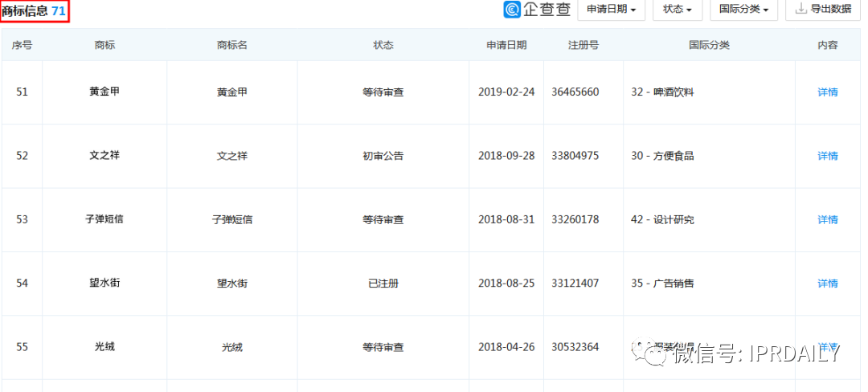Image resolution: width=868 pixels, height=392 pixels.
Task: Click application date 2018-08-31
Action: [x=506, y=219]
